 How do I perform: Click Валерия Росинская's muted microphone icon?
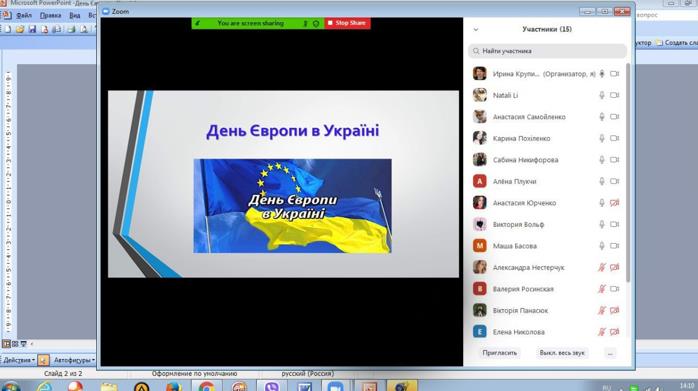tap(601, 289)
